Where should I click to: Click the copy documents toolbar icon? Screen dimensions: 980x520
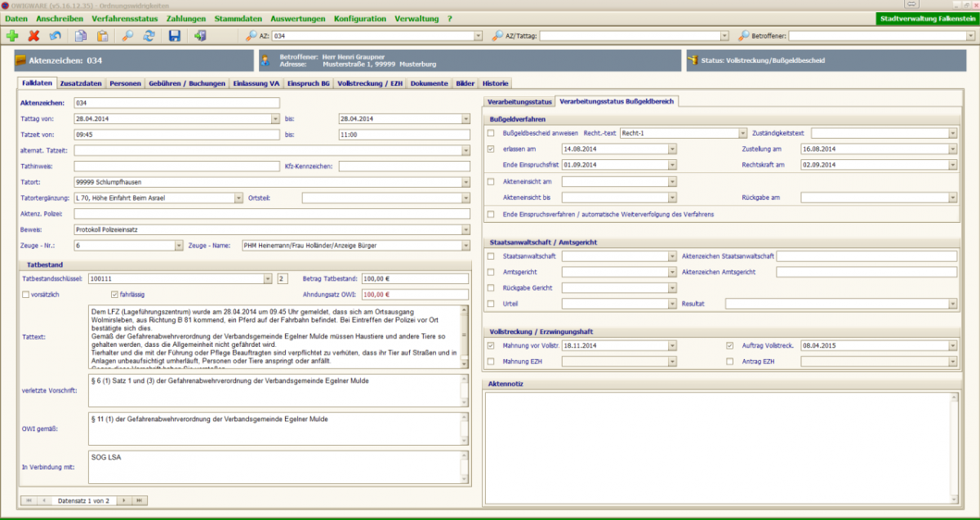coord(81,36)
